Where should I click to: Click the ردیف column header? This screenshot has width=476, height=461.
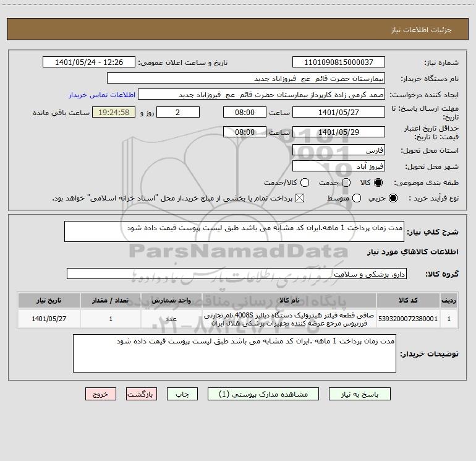(x=449, y=300)
